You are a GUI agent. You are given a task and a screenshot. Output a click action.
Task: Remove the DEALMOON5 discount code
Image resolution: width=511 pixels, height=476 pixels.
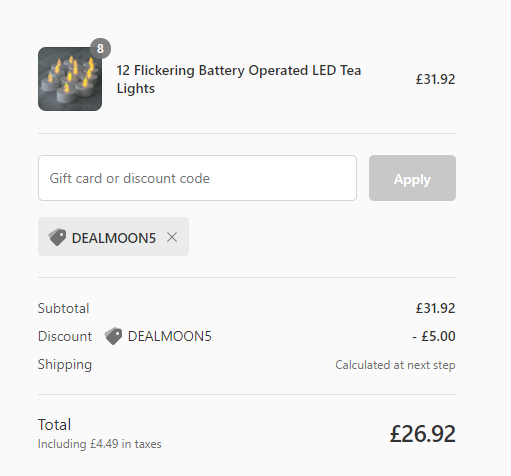pyautogui.click(x=172, y=237)
